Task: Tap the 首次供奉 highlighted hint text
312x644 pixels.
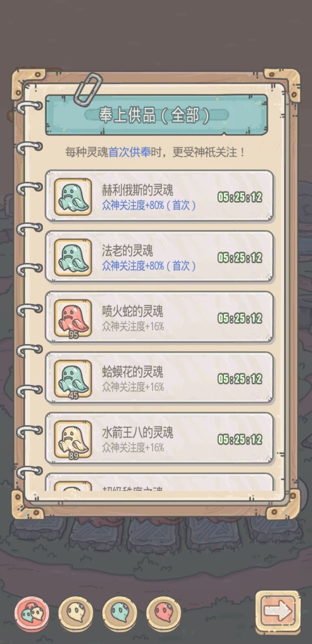Action: tap(130, 153)
